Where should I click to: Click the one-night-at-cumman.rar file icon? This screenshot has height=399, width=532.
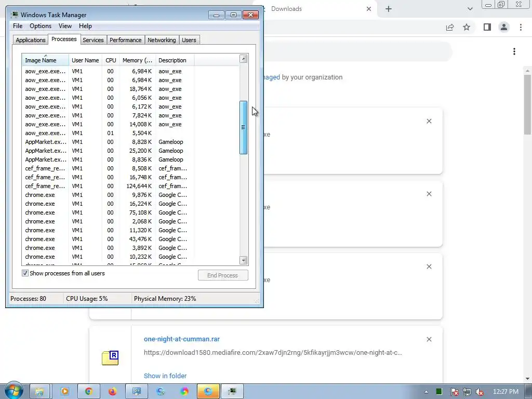[x=110, y=358]
